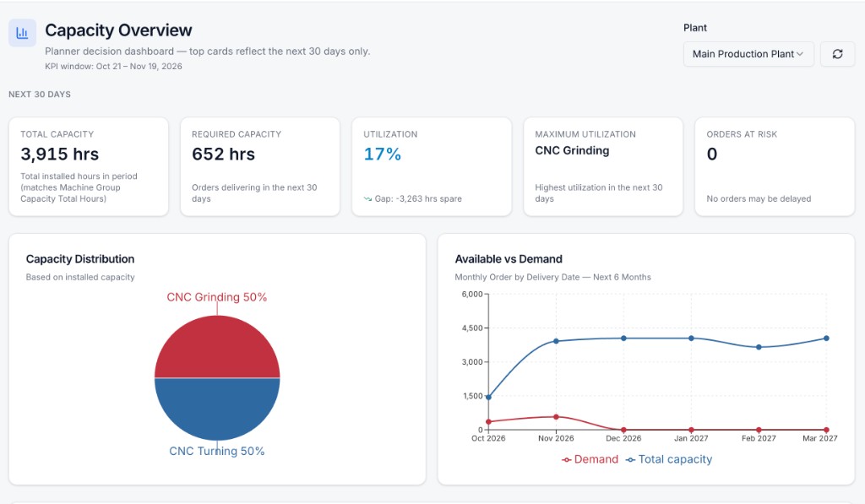Click the 'Dec 2026' axis label
This screenshot has height=504, width=865.
pyautogui.click(x=623, y=438)
